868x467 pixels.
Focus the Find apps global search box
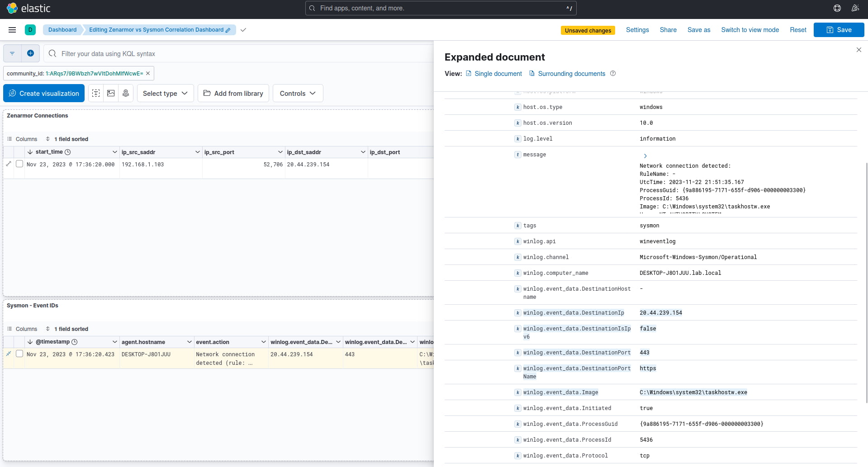pyautogui.click(x=441, y=8)
